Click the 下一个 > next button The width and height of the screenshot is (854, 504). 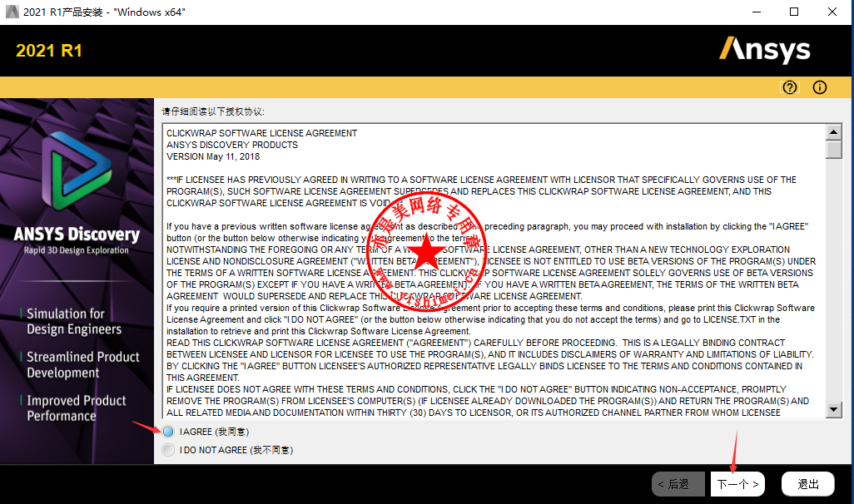click(x=737, y=484)
